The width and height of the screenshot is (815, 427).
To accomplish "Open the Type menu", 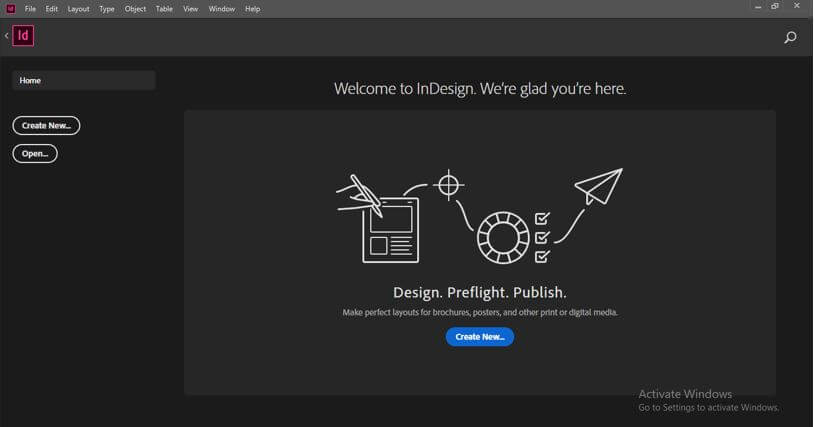I will pos(107,9).
